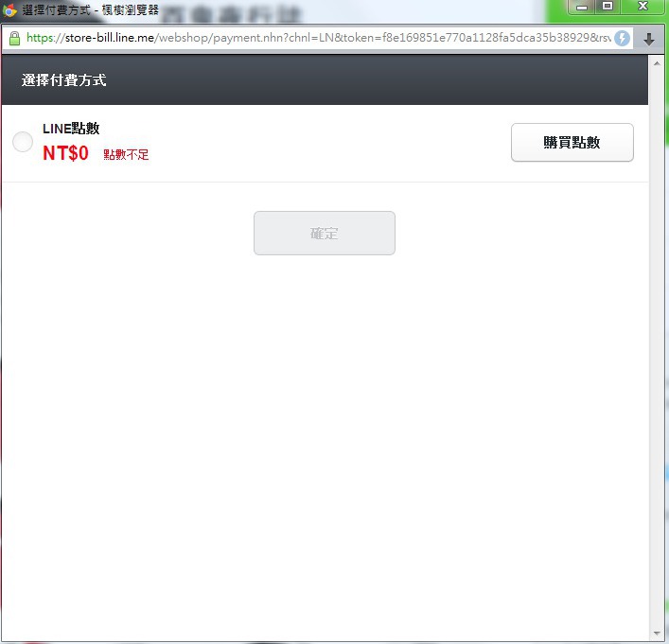Click the red NT$0 amount
Screen dimensions: 669x644
pyautogui.click(x=65, y=153)
